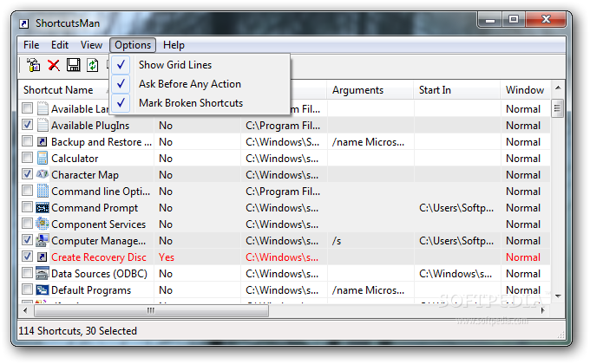The image size is (590, 364).
Task: Click the vertical scrollbar up arrow
Action: point(558,88)
